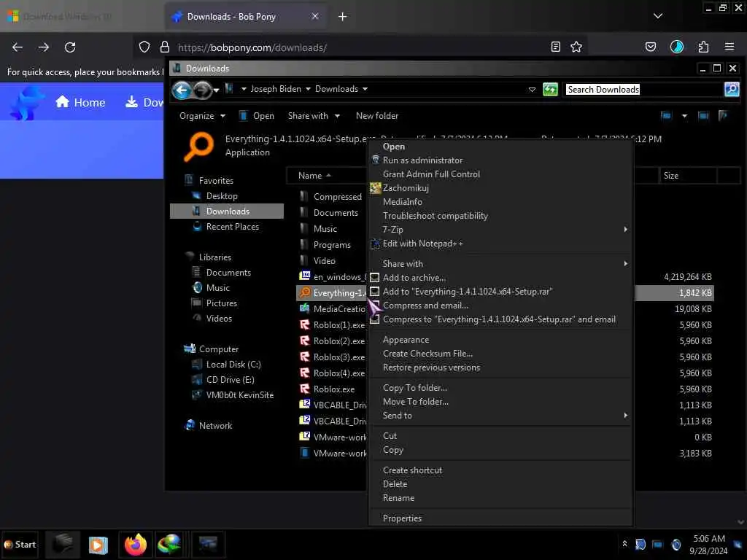Image resolution: width=747 pixels, height=560 pixels.
Task: Bookmark this page with star icon
Action: pos(576,47)
